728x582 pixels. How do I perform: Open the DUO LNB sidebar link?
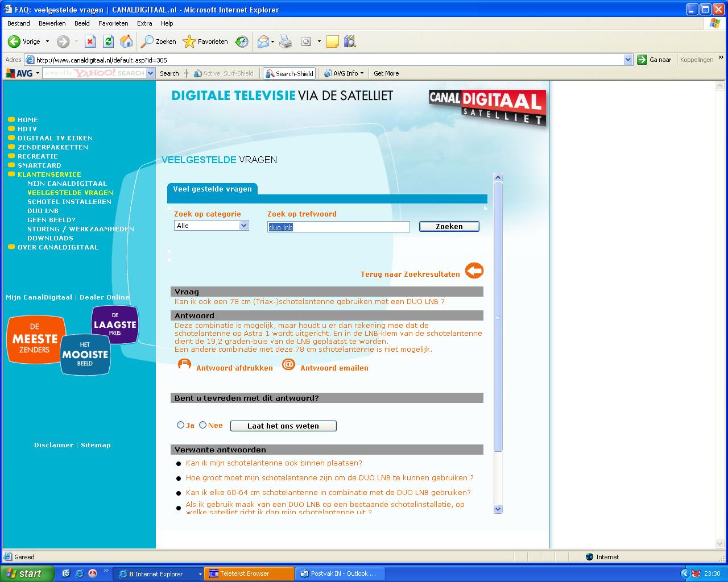click(x=43, y=211)
